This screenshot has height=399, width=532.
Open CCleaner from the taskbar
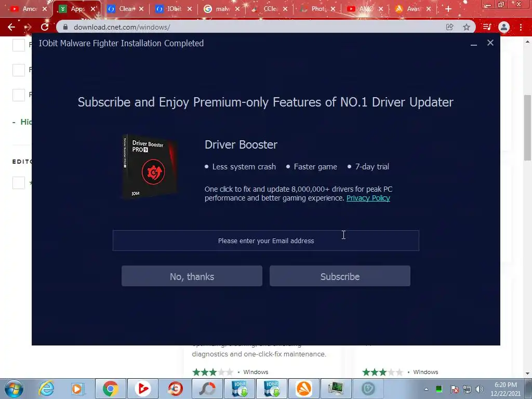click(175, 389)
